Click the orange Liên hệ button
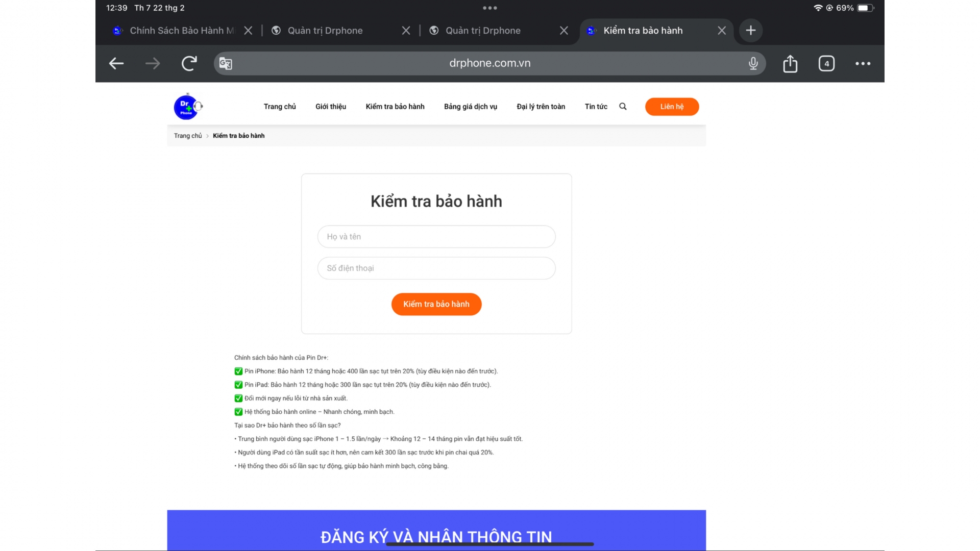Viewport: 980px width, 551px height. [672, 107]
